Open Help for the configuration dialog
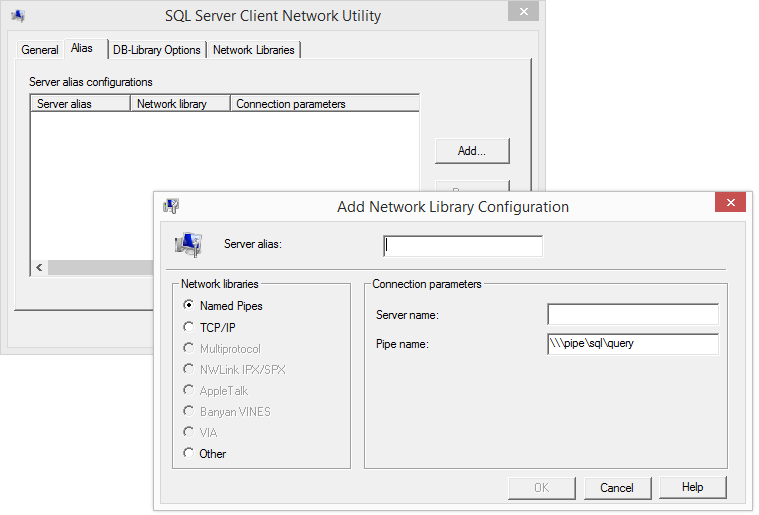The width and height of the screenshot is (759, 515). 693,487
